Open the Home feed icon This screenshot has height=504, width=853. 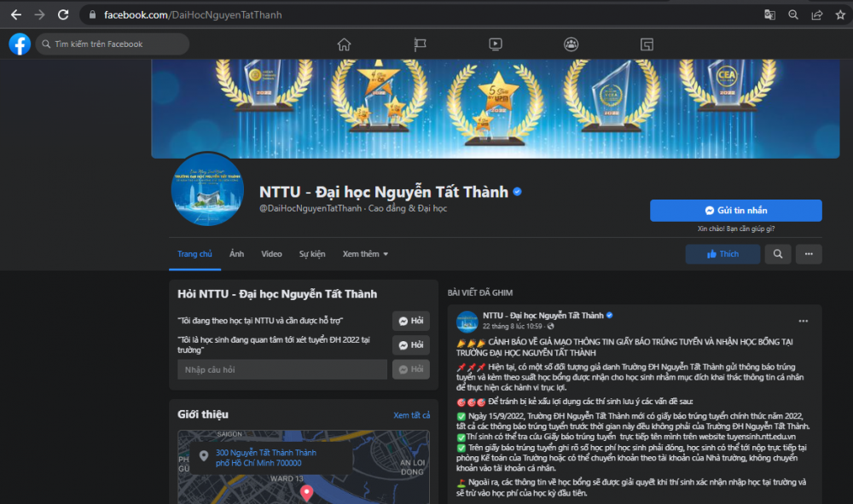click(344, 44)
